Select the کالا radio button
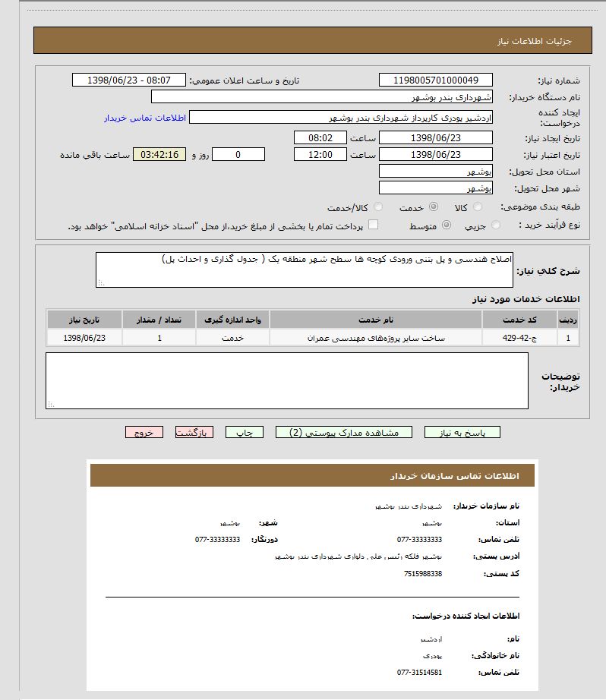Image resolution: width=606 pixels, height=700 pixels. (477, 207)
